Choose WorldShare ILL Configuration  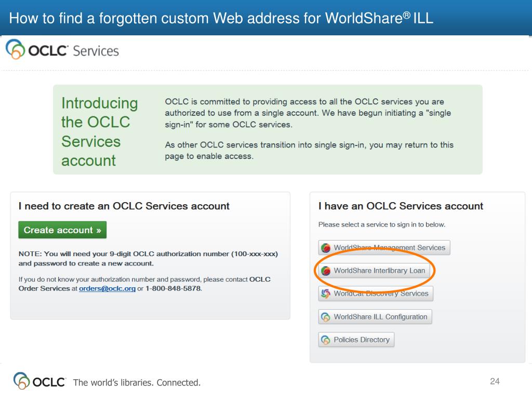375,316
